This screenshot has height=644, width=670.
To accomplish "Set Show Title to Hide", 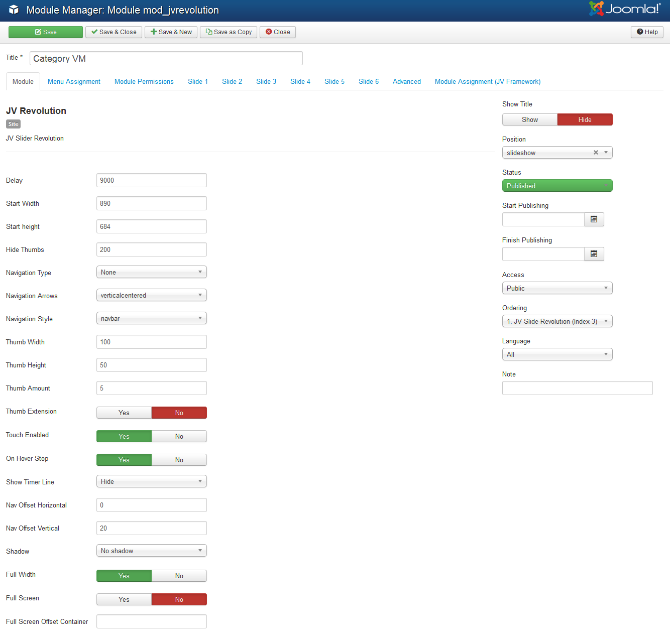I will coord(585,119).
